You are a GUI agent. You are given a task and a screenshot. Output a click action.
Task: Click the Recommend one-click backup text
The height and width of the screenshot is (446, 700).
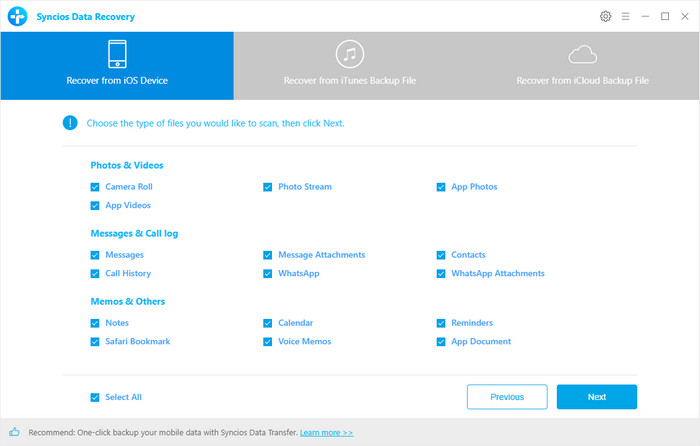(x=163, y=433)
